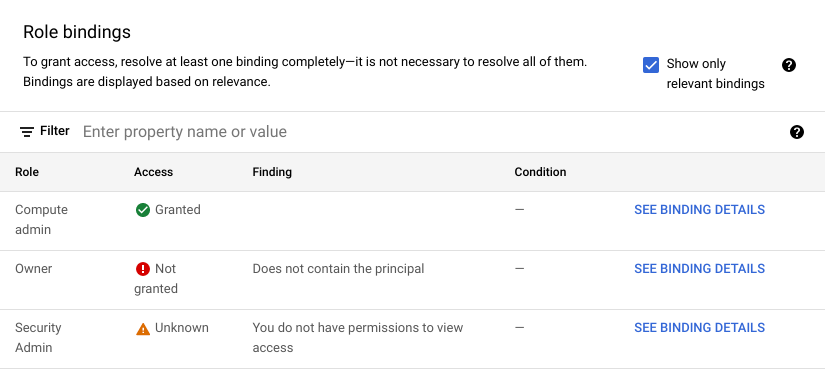Viewport: 831px width, 374px height.
Task: See binding details for Compute admin
Action: (699, 210)
